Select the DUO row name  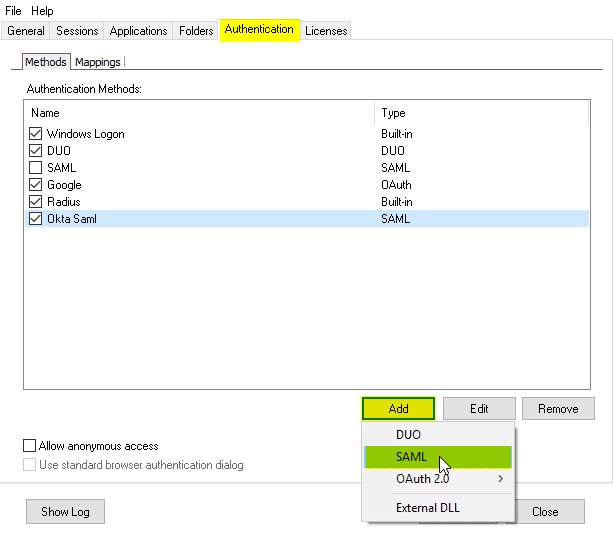point(59,151)
